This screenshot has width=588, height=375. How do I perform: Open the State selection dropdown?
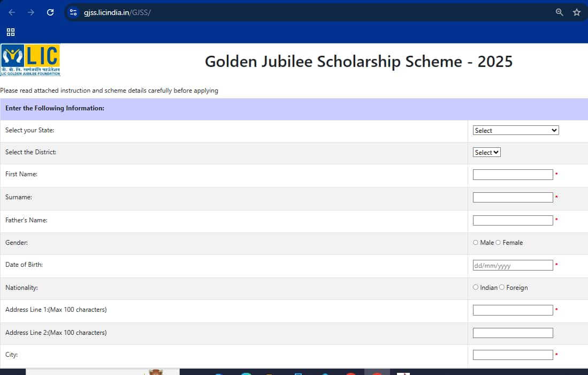[516, 130]
